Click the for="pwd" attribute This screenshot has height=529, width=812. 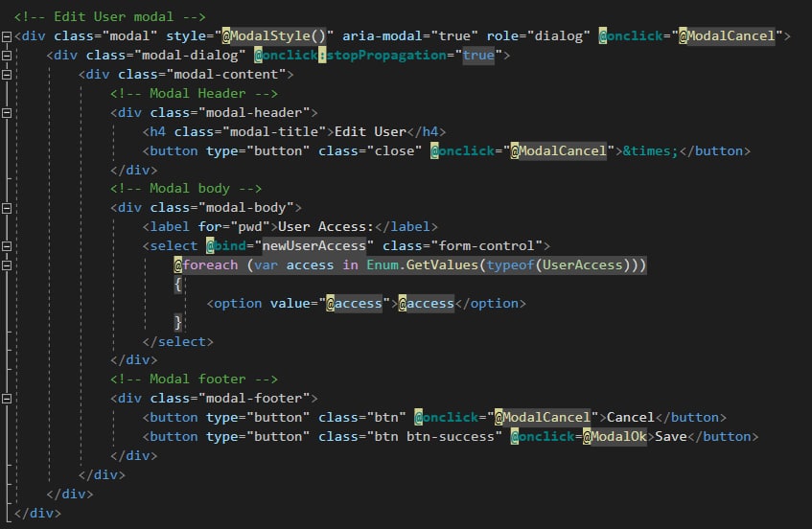coord(234,227)
